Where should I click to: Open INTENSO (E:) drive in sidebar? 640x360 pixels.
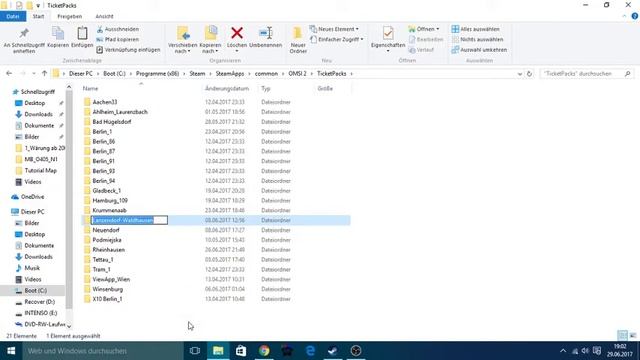point(40,313)
